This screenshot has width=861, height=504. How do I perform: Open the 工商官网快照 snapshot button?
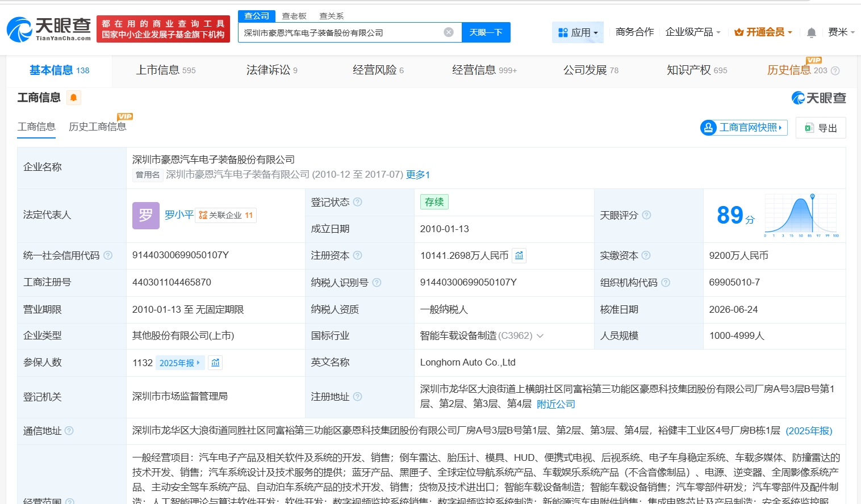[744, 128]
